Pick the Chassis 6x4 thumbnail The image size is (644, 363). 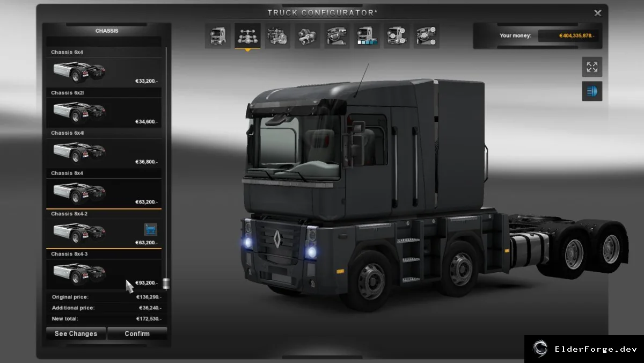79,71
